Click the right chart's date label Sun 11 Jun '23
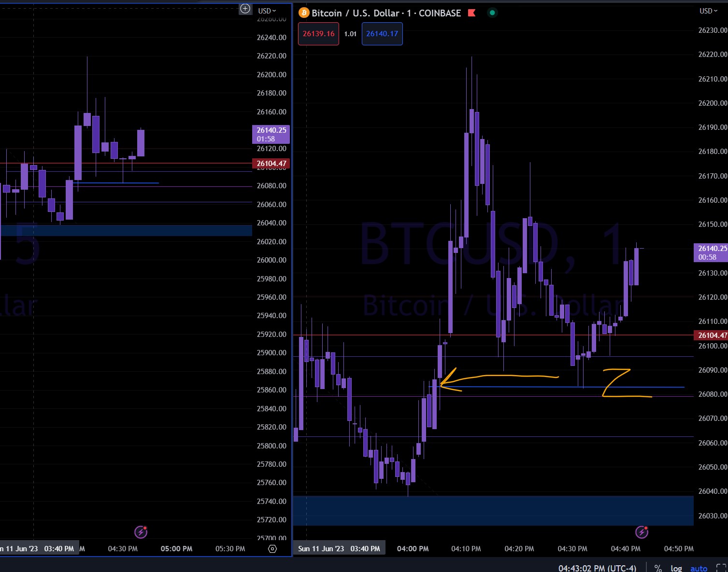The width and height of the screenshot is (728, 572). [321, 548]
